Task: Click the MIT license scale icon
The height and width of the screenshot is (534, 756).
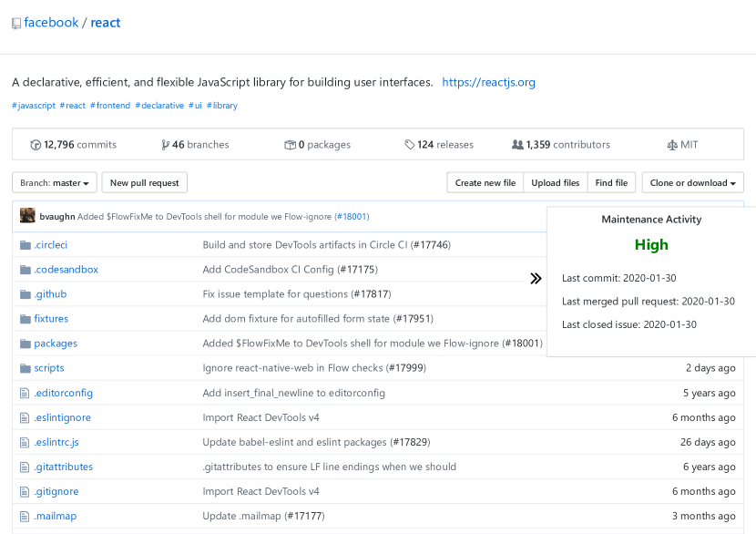Action: tap(672, 145)
